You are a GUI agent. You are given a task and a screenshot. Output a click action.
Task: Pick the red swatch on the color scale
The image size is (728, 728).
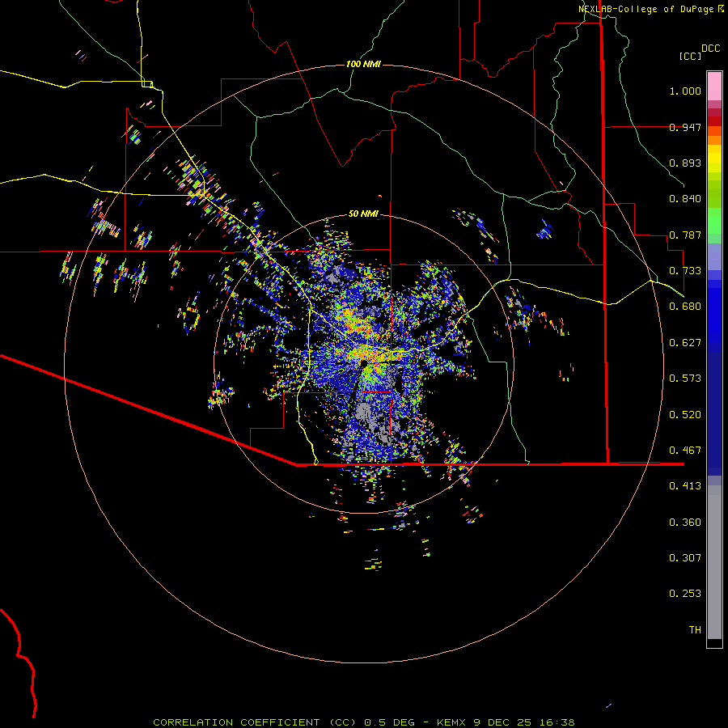tap(714, 121)
